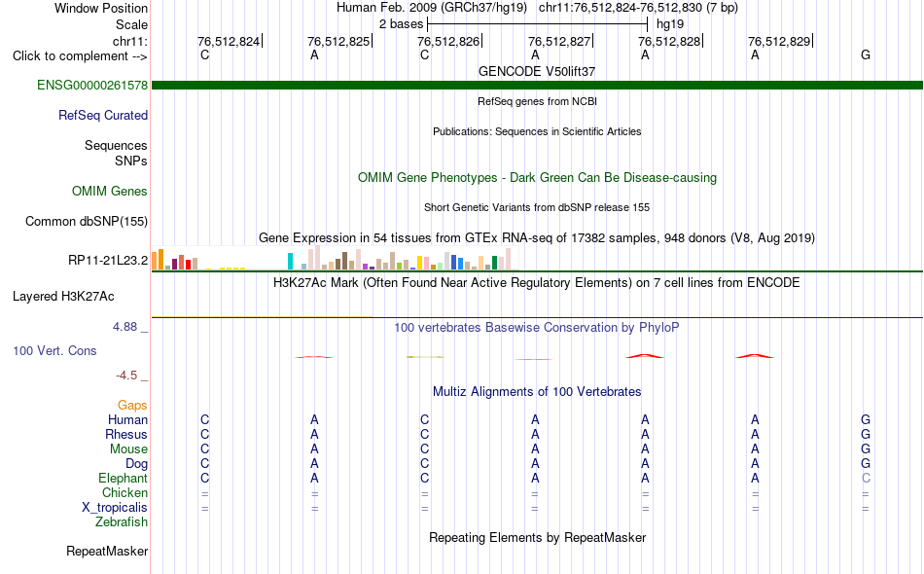Click the Gene Expression in 54 tissues title
924x574 pixels.
click(x=537, y=238)
